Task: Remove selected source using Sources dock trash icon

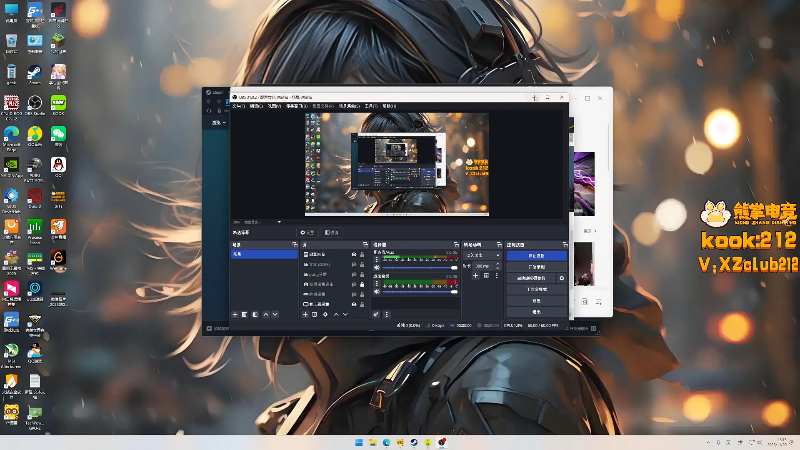Action: coord(315,315)
